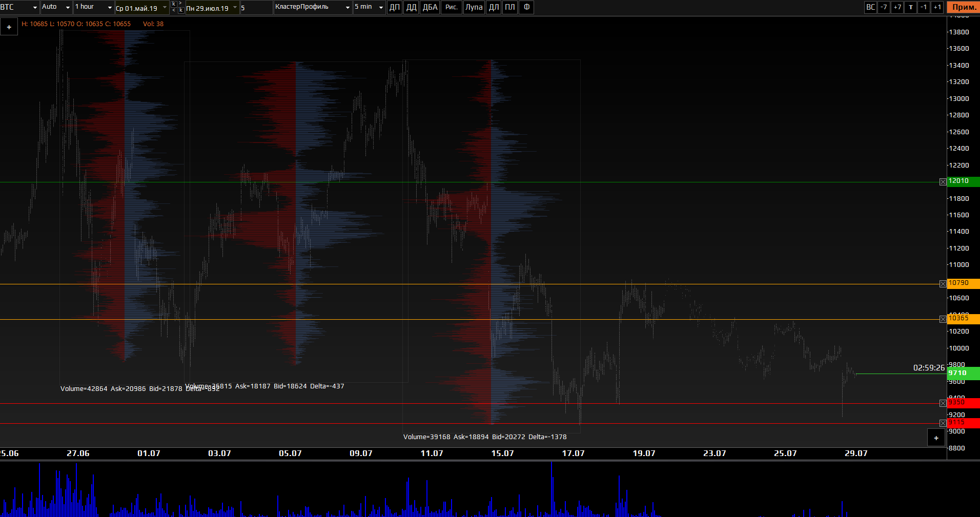Click the ДД toolbar button
Image resolution: width=980 pixels, height=517 pixels.
(411, 7)
